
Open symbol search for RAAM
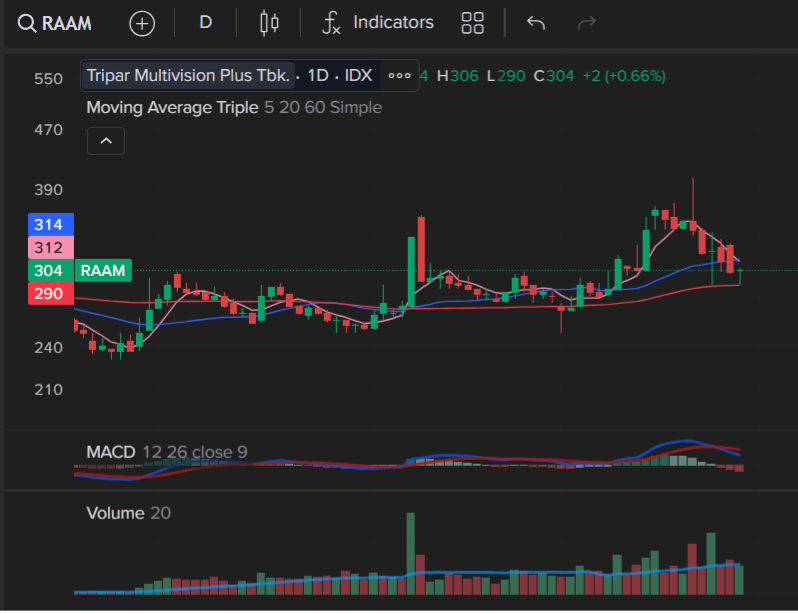(x=55, y=23)
